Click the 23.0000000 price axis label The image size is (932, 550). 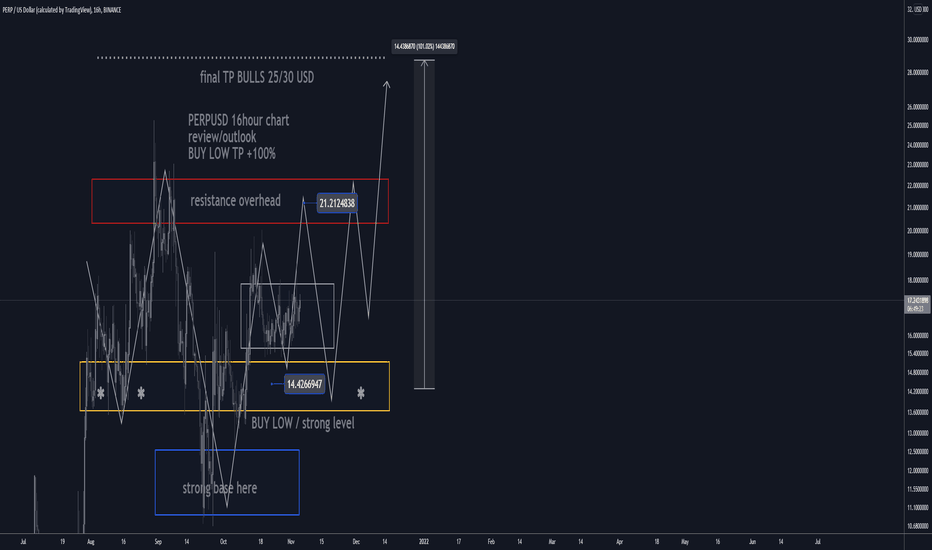pos(918,165)
